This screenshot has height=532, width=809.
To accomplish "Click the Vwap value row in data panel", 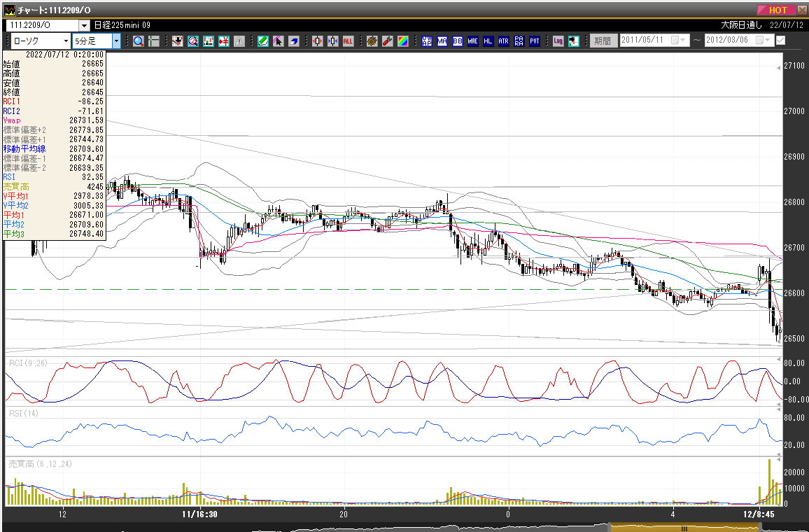I will point(54,120).
